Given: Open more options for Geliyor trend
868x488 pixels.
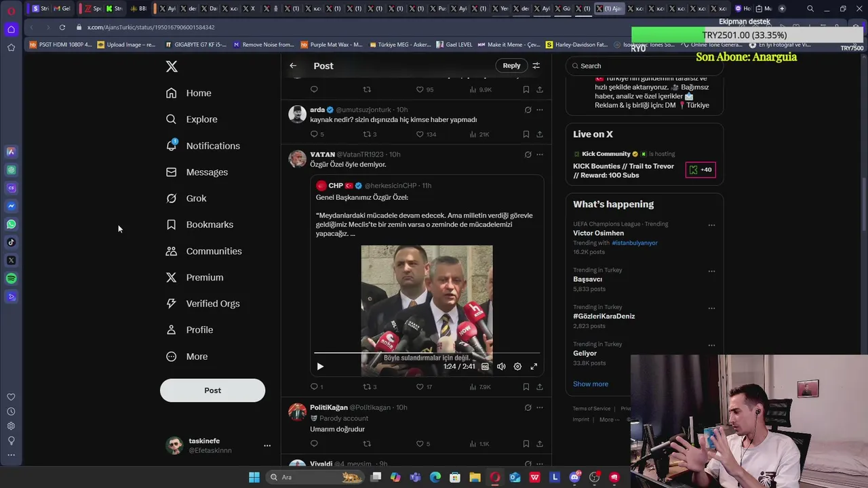Looking at the screenshot, I should click(x=711, y=345).
